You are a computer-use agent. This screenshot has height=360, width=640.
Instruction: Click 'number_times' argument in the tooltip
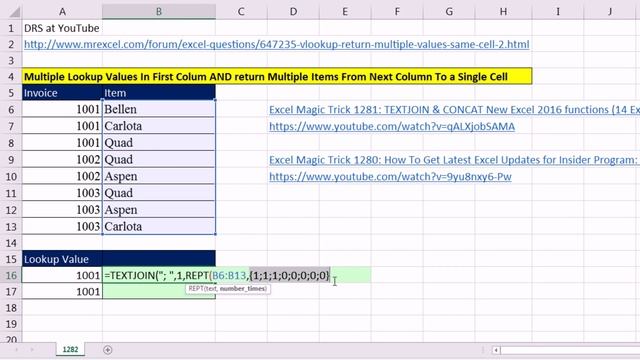coord(243,289)
